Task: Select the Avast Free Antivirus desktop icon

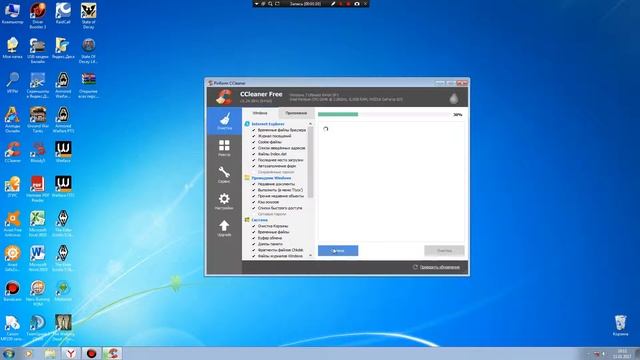Action: point(12,224)
